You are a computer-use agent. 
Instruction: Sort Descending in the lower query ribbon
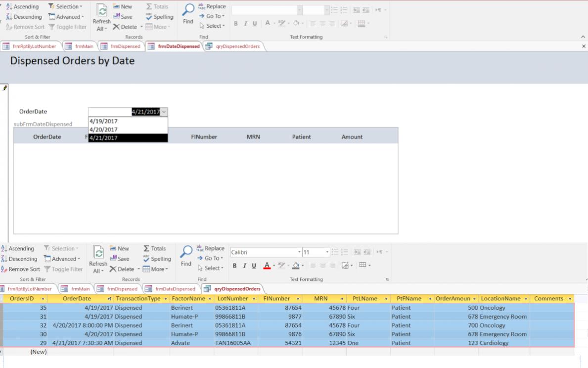19,259
